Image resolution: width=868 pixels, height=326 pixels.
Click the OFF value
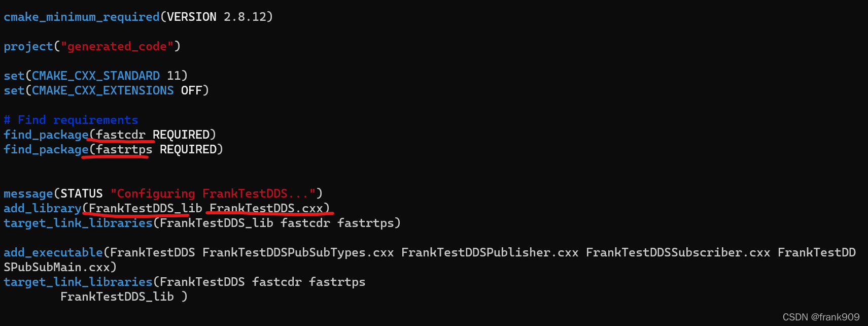[x=191, y=90]
